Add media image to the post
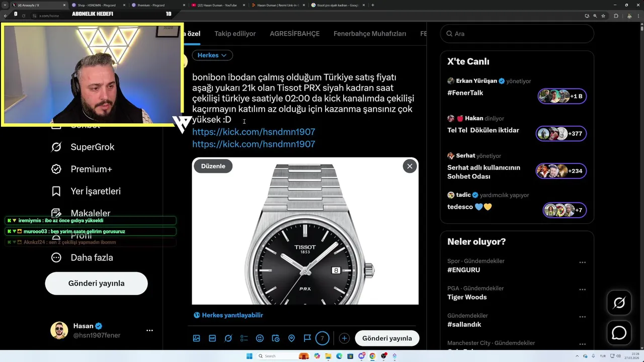 (x=196, y=338)
